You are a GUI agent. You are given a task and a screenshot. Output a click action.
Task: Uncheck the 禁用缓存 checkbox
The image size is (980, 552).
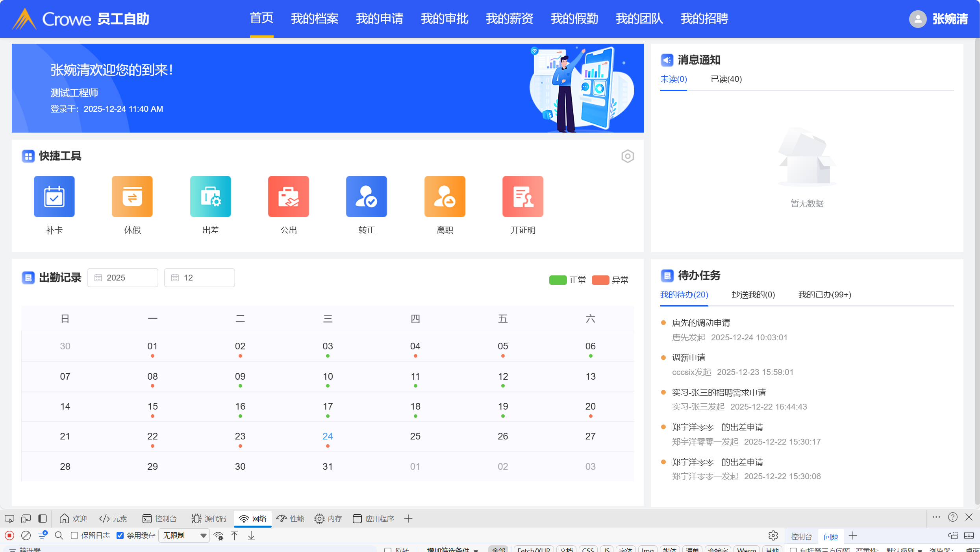(x=120, y=535)
